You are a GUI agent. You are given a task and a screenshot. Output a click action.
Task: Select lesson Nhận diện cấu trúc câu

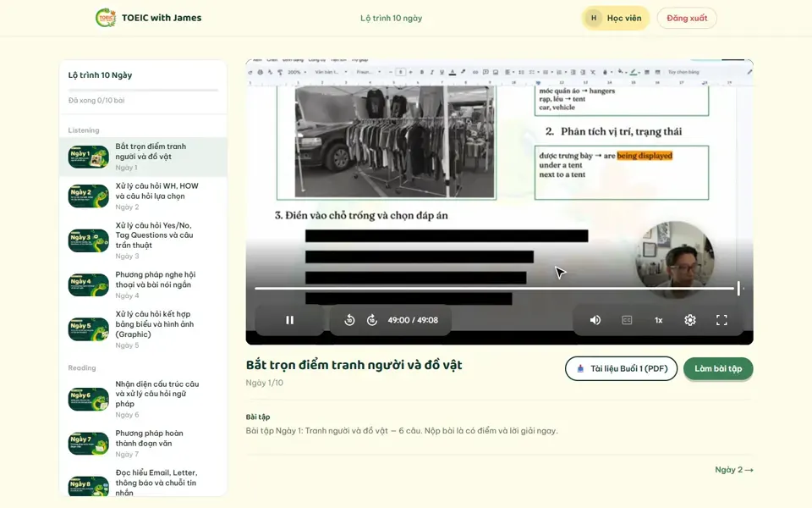tap(144, 399)
